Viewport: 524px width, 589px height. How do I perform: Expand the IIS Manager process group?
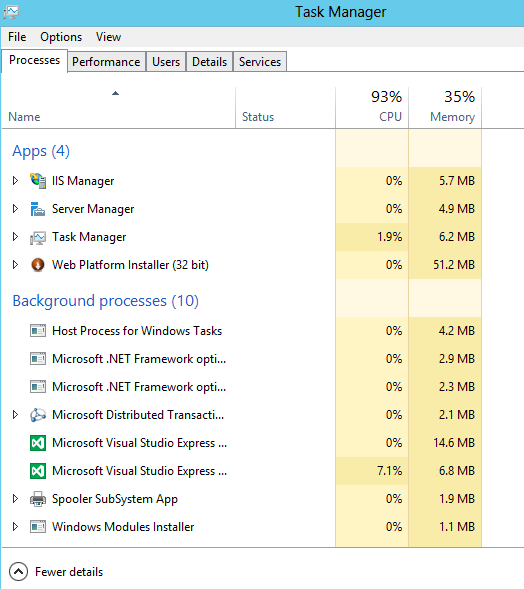pyautogui.click(x=15, y=181)
